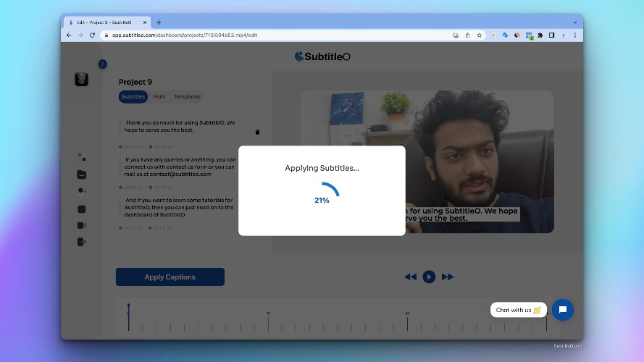This screenshot has width=644, height=362.
Task: Open the Chrome extensions puzzle icon
Action: [540, 35]
